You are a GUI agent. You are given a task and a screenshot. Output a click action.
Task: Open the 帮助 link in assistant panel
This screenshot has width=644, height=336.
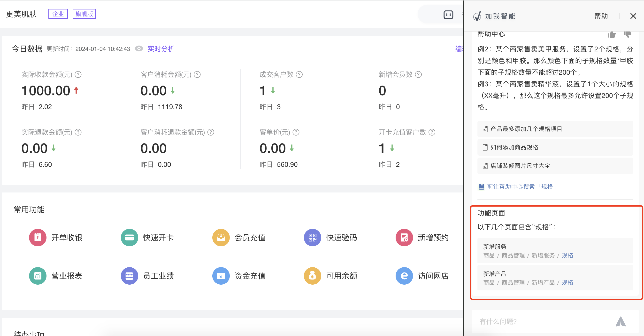(x=601, y=16)
